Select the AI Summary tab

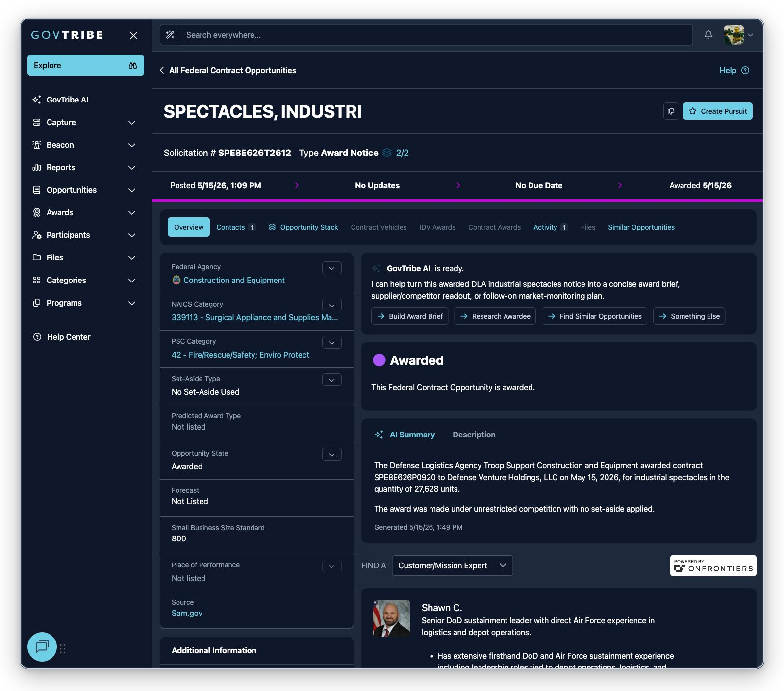point(405,435)
